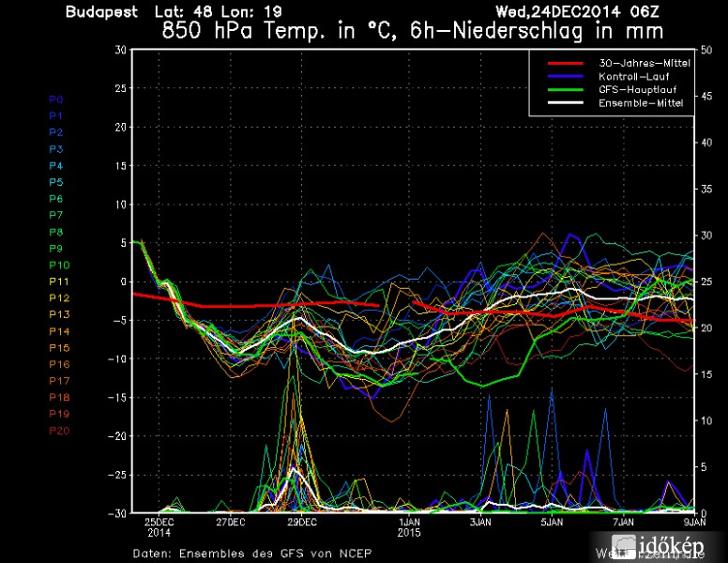728x563 pixels.
Task: Click the 7JAN date axis label
Action: click(x=623, y=522)
